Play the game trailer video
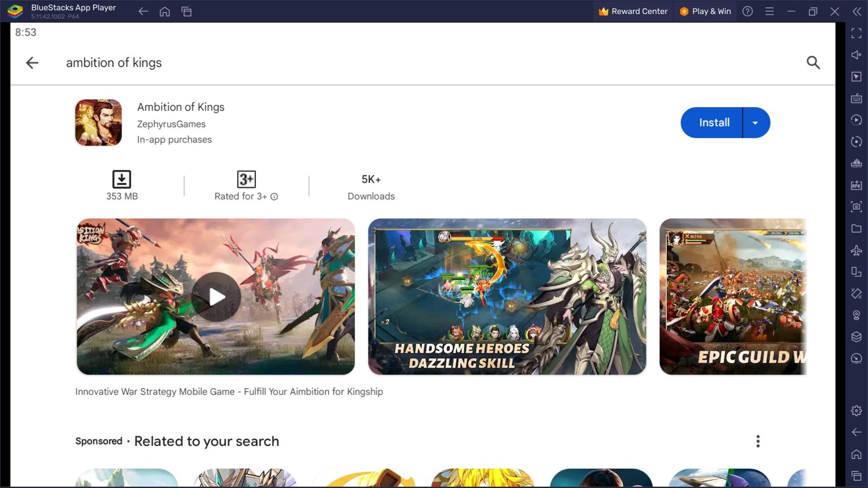The image size is (868, 488). click(x=216, y=297)
